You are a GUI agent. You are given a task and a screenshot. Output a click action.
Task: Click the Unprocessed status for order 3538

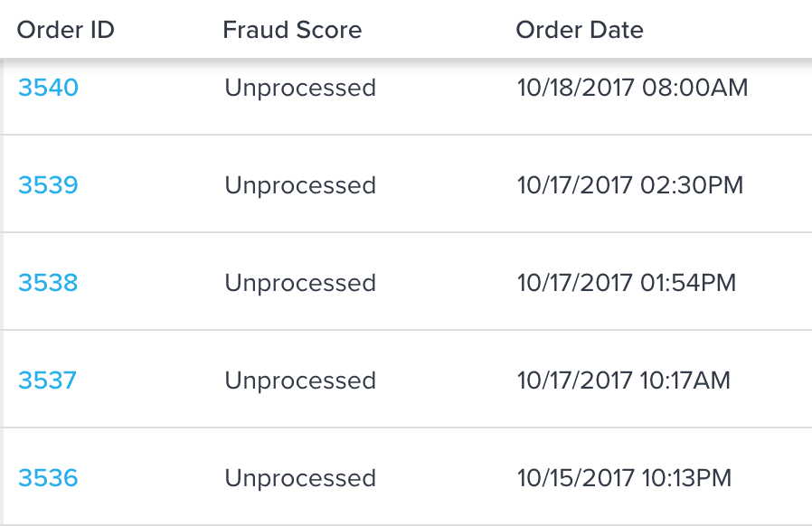pyautogui.click(x=300, y=283)
